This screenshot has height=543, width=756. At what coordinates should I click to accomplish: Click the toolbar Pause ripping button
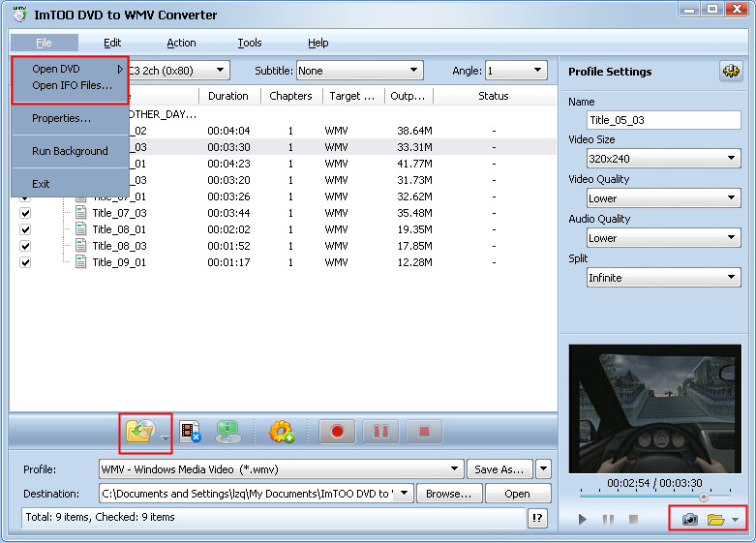tap(380, 431)
